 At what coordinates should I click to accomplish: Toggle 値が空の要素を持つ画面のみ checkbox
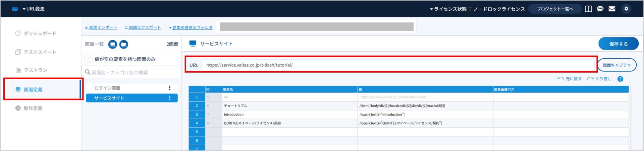88,59
